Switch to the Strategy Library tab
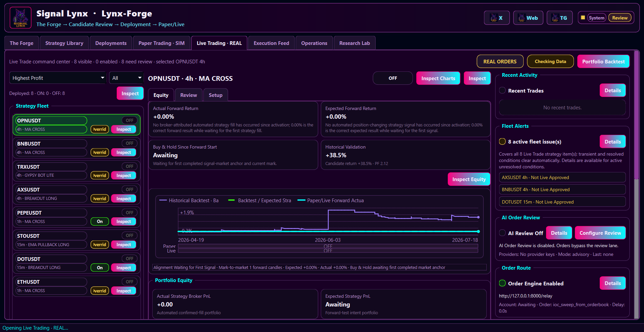Screen dimensions: 644x332 [x=64, y=43]
